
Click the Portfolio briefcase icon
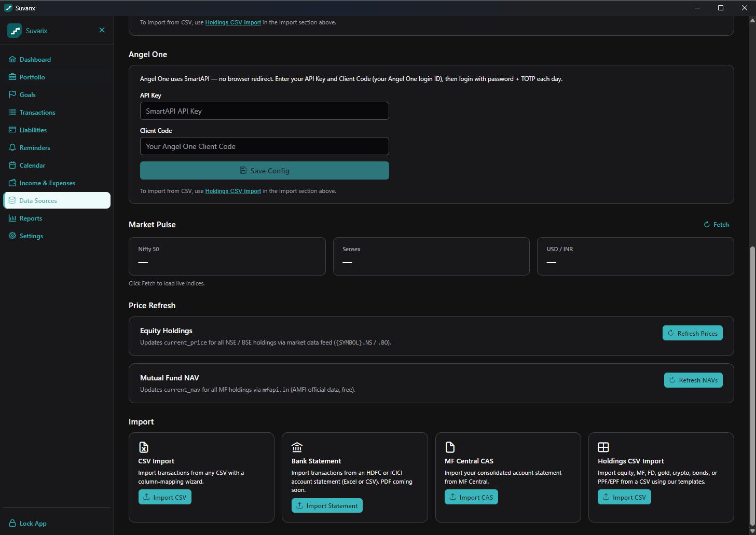[12, 77]
